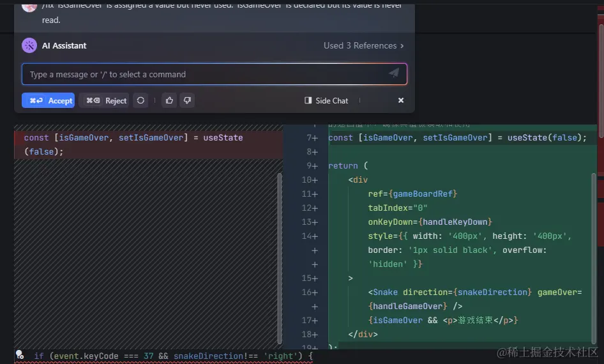Click the 16+ added-line gutter marker
604x364 pixels.
tap(310, 292)
